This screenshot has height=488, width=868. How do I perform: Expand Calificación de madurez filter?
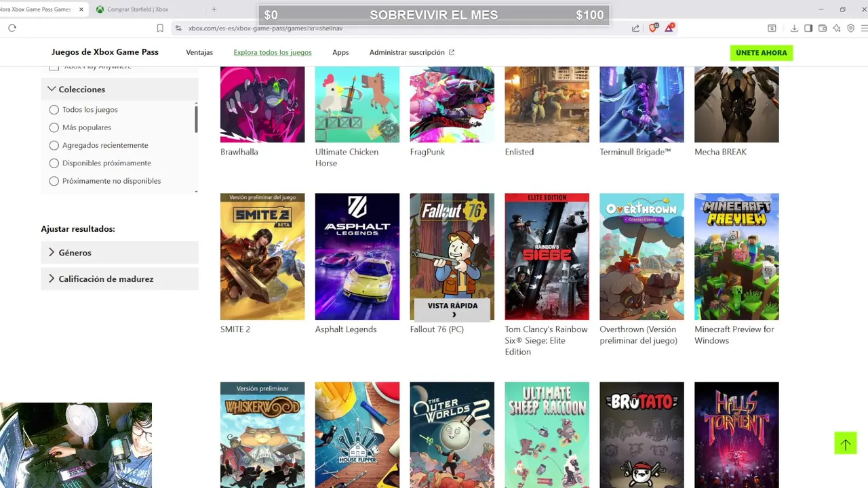[119, 279]
